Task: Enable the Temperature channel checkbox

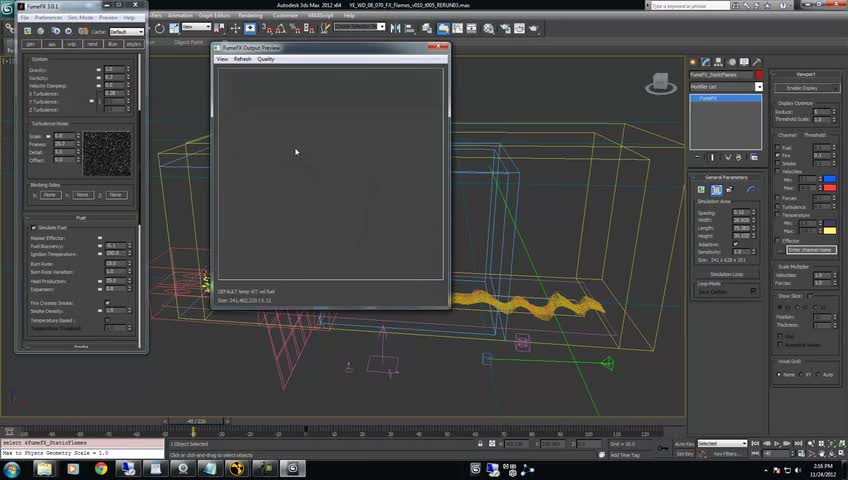Action: (778, 215)
